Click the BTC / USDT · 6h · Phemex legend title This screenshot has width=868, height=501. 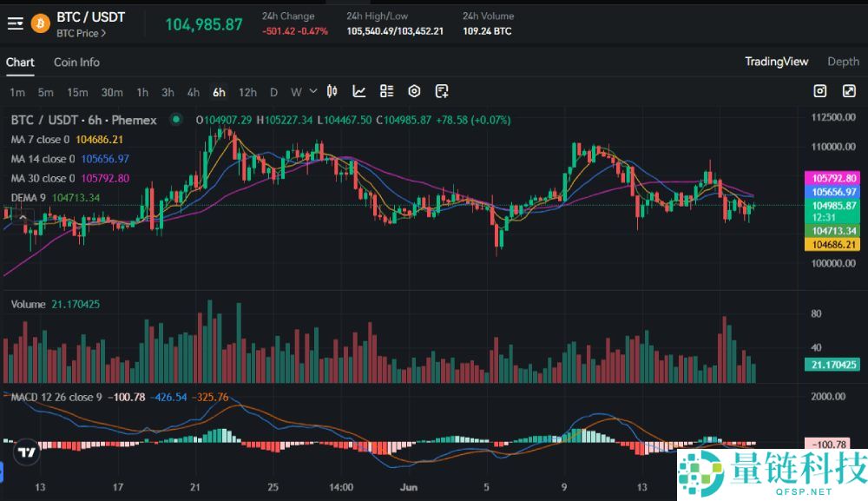pos(83,120)
